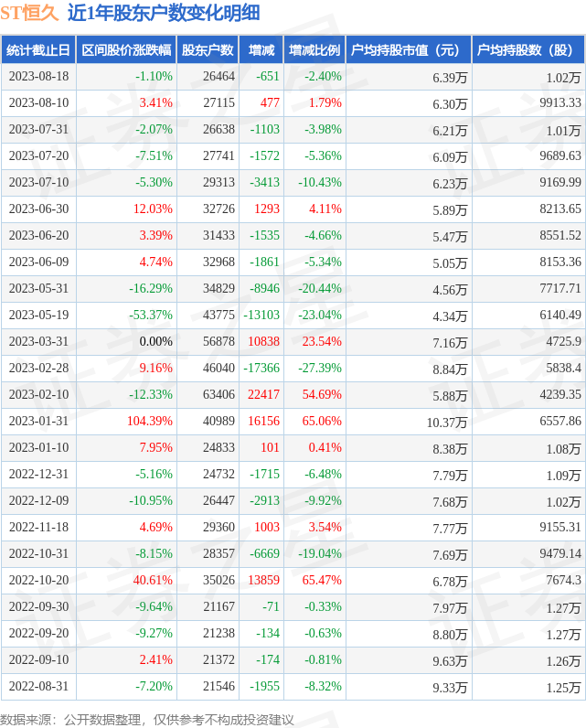This screenshot has height=728, width=586.
Task: Click the change value -13103
Action: pyautogui.click(x=261, y=315)
